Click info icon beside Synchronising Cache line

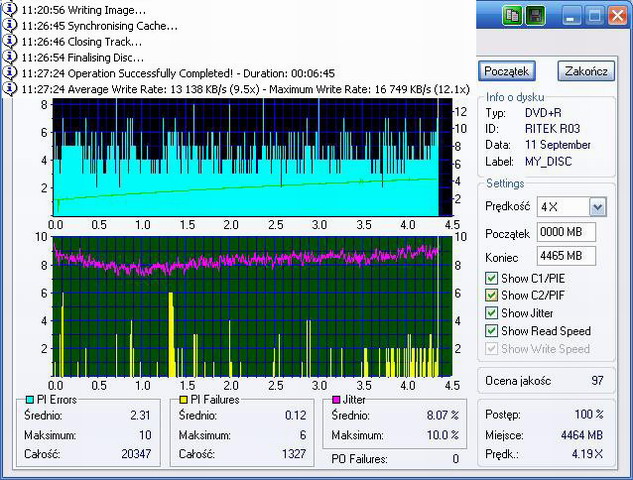(x=10, y=25)
